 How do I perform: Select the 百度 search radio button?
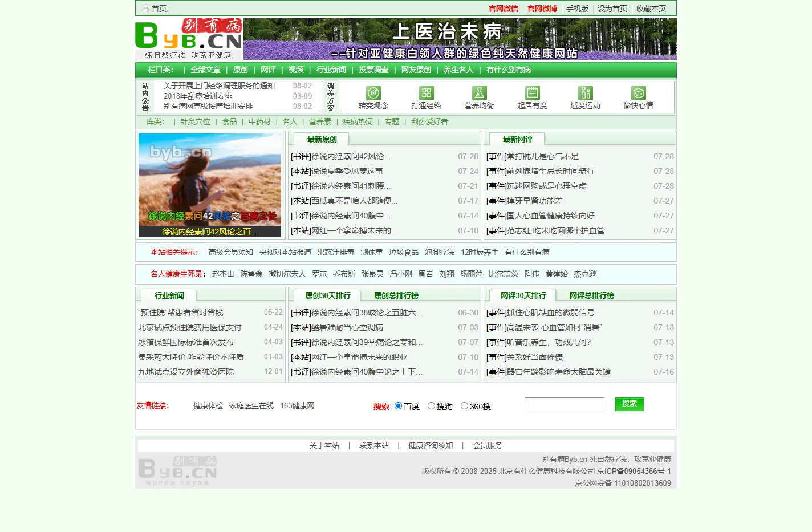[398, 406]
